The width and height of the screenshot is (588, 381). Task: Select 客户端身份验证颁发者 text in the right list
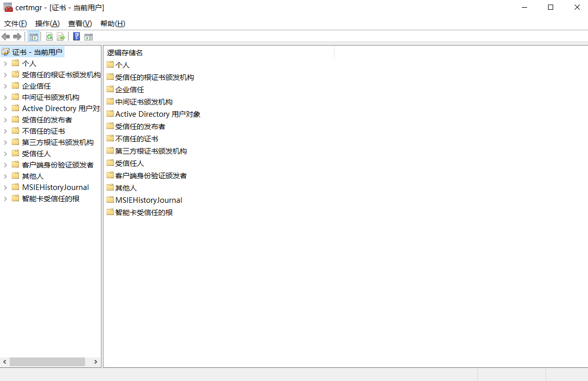(151, 176)
